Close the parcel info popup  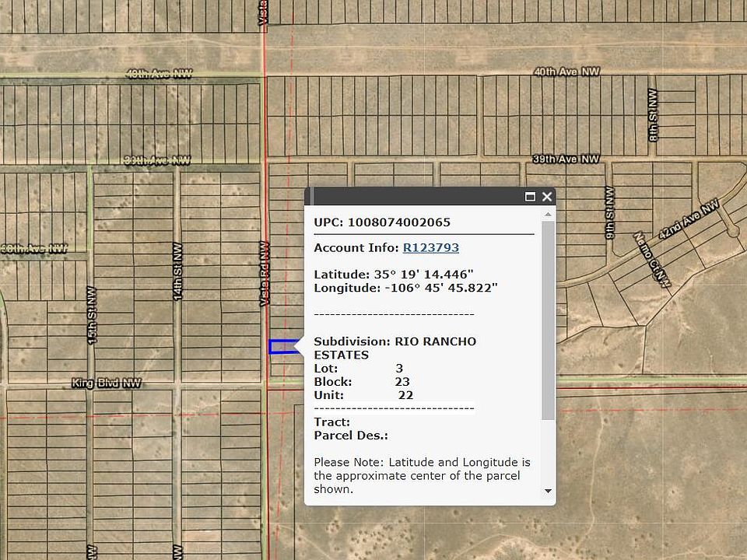pos(547,197)
